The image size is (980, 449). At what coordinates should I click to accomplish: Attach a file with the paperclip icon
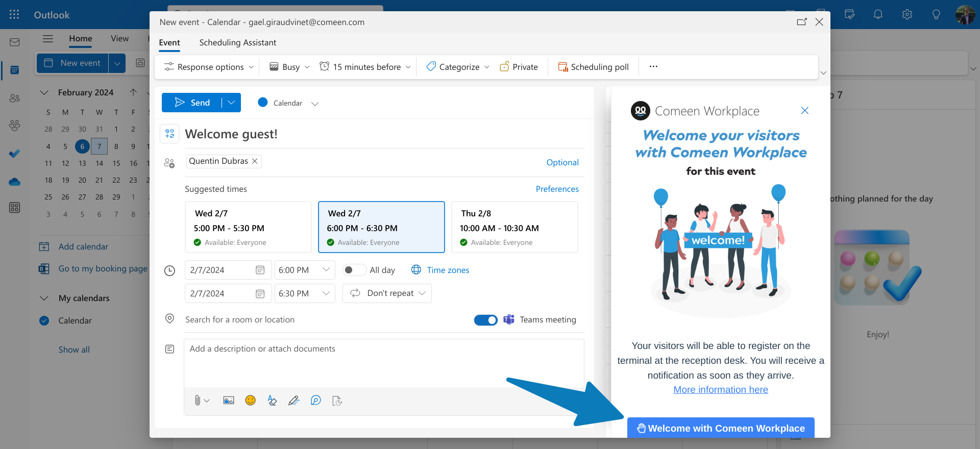tap(198, 401)
